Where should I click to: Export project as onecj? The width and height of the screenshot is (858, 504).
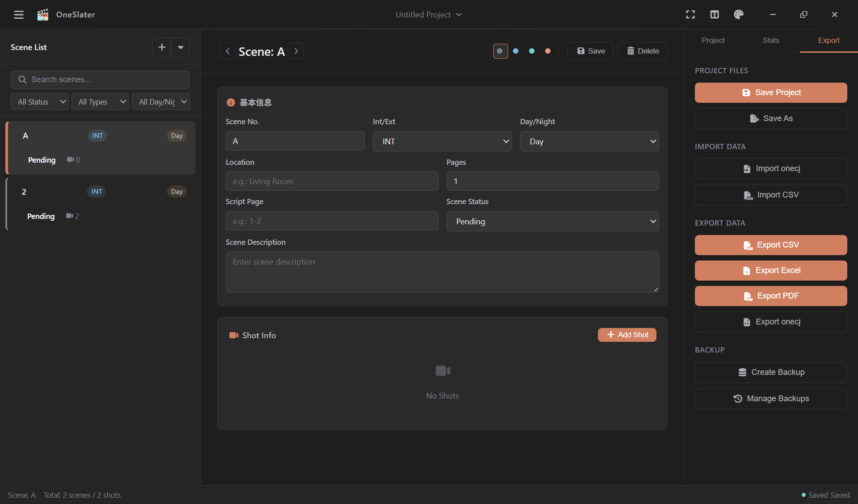click(x=771, y=322)
